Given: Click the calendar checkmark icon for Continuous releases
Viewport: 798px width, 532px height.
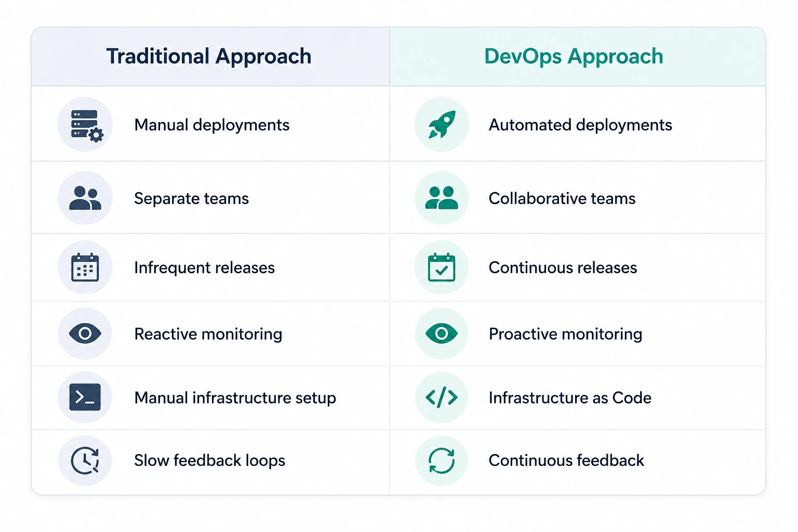Looking at the screenshot, I should click(442, 267).
